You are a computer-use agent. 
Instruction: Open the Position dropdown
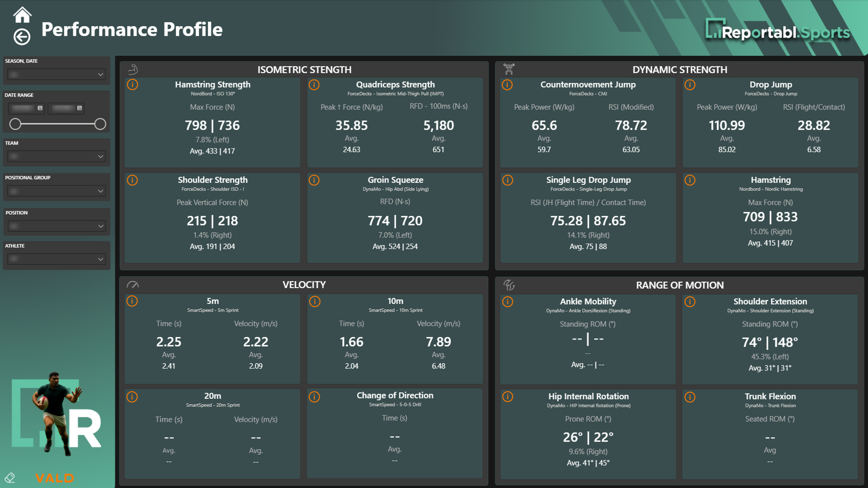(x=56, y=226)
